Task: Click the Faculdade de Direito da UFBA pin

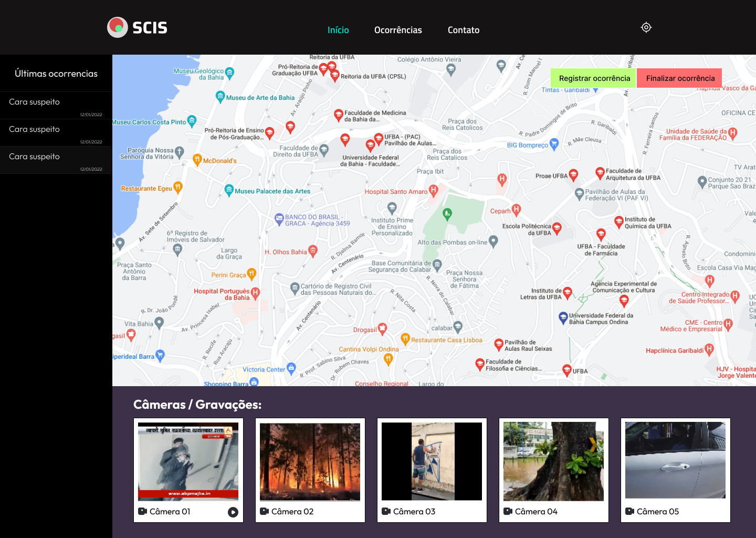Action: pos(324,150)
